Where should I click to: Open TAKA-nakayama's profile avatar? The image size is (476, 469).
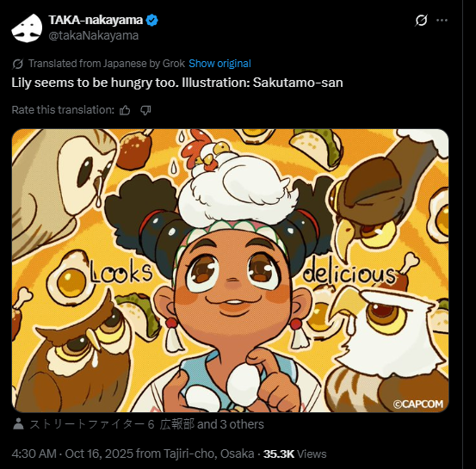(27, 28)
